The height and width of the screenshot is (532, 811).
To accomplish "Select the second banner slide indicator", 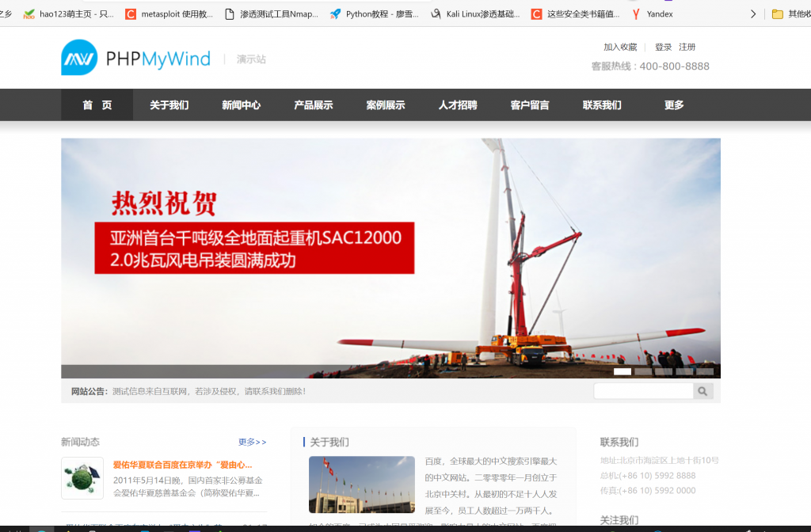I will [x=643, y=371].
